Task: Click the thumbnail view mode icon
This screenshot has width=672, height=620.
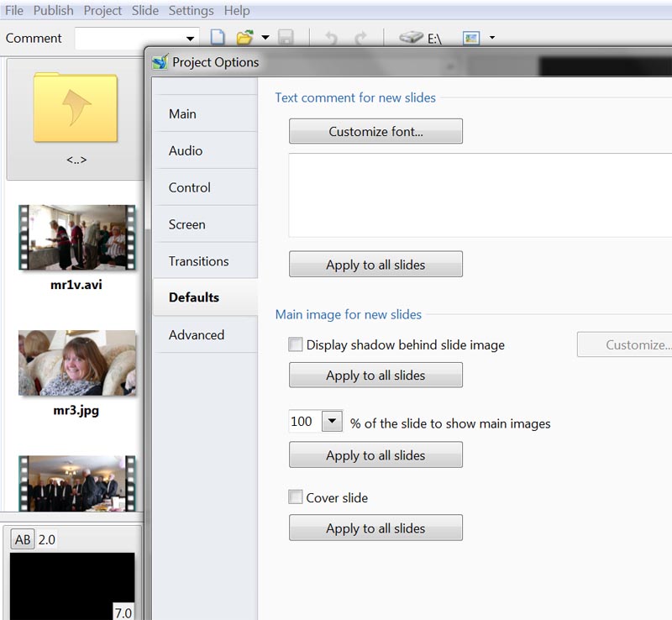Action: (471, 38)
